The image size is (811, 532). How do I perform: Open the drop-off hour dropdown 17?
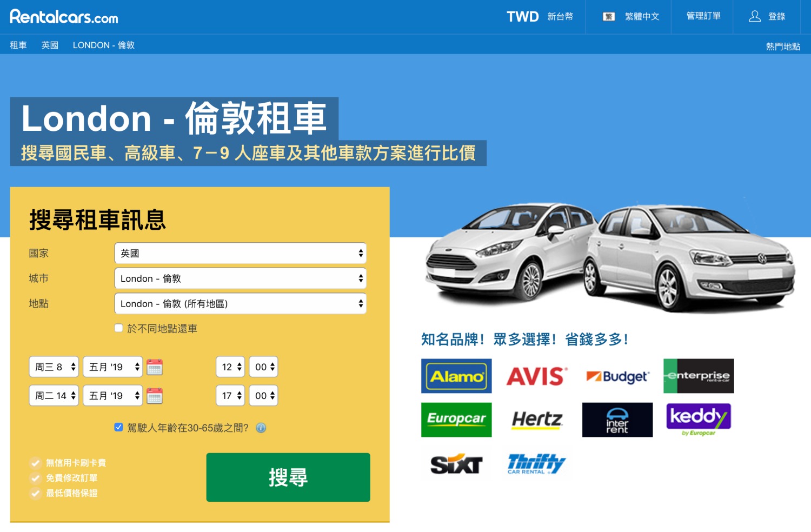(230, 395)
